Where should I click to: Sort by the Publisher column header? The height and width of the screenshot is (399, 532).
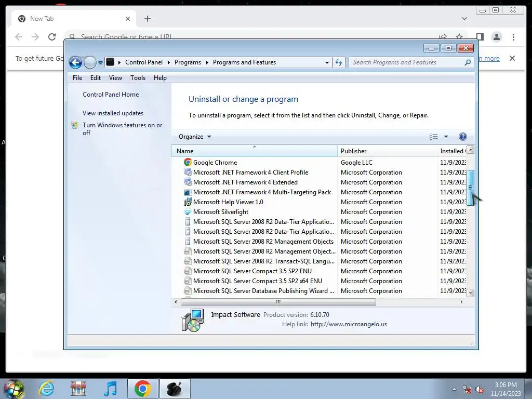pyautogui.click(x=387, y=151)
